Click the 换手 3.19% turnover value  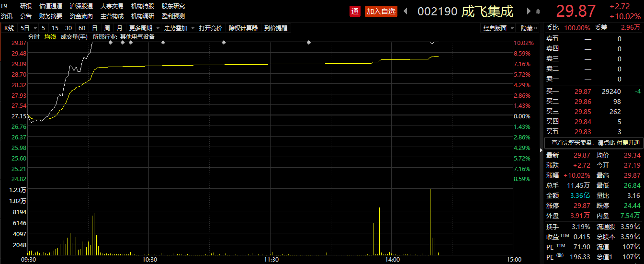(582, 226)
